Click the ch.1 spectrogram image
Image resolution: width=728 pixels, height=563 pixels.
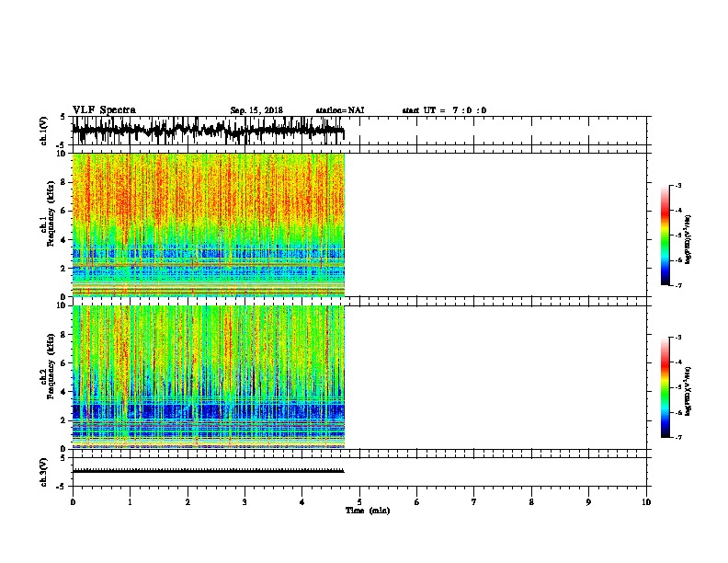pos(209,224)
